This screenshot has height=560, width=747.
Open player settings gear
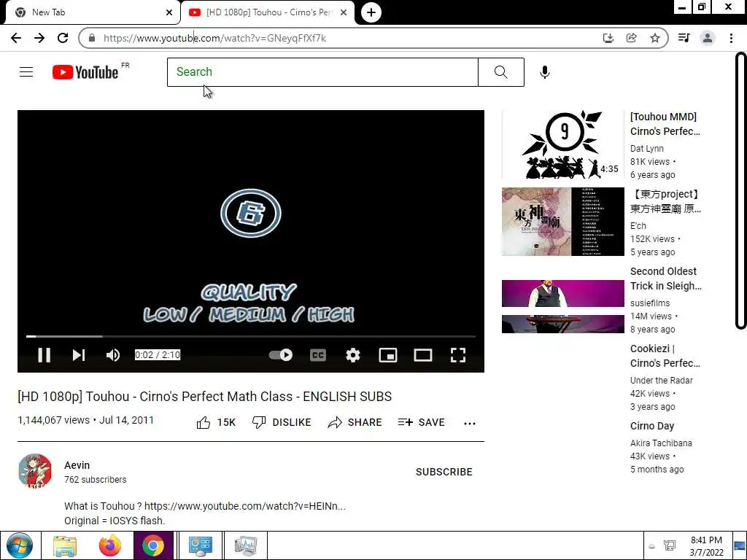(x=352, y=355)
